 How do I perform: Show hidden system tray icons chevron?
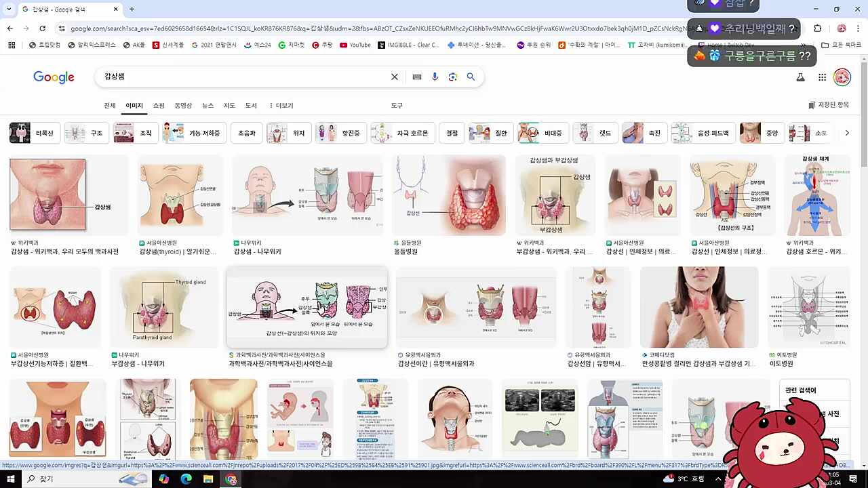718,479
